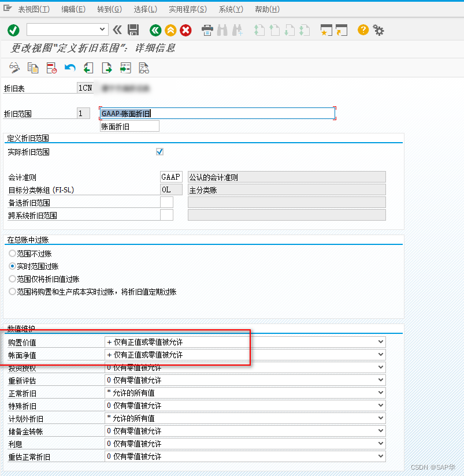Select the 范围不过帐 radio button
The width and height of the screenshot is (464, 476).
tap(12, 252)
